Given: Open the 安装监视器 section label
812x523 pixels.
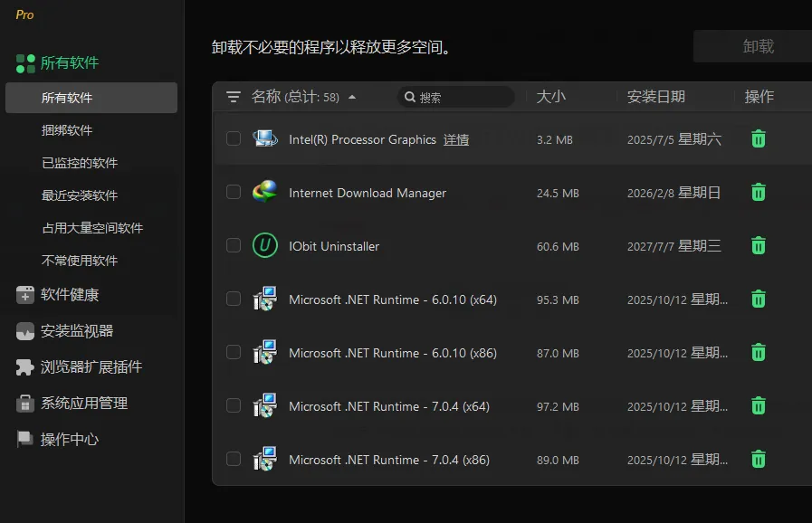Looking at the screenshot, I should [77, 331].
